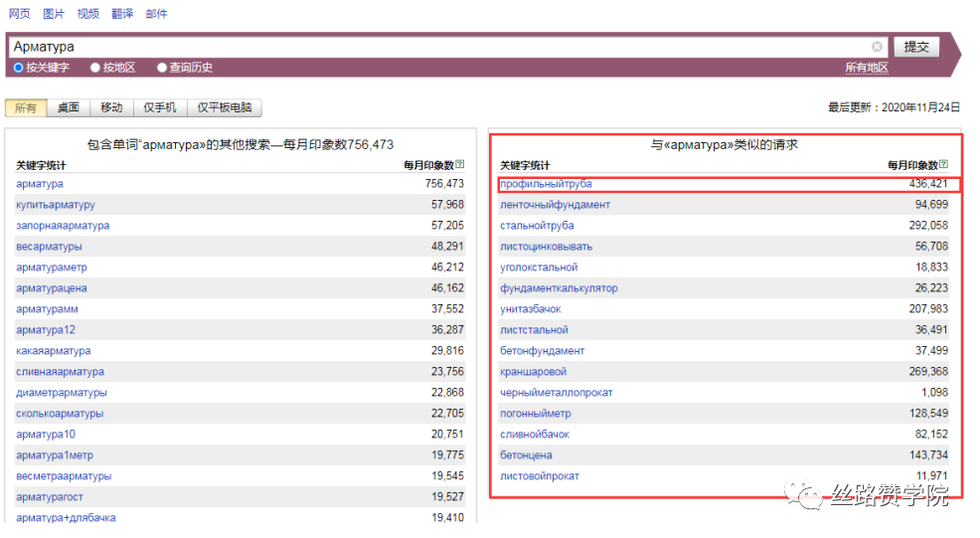This screenshot has height=538, width=980.
Task: Open the уголокстальной similar query link
Action: [x=539, y=268]
